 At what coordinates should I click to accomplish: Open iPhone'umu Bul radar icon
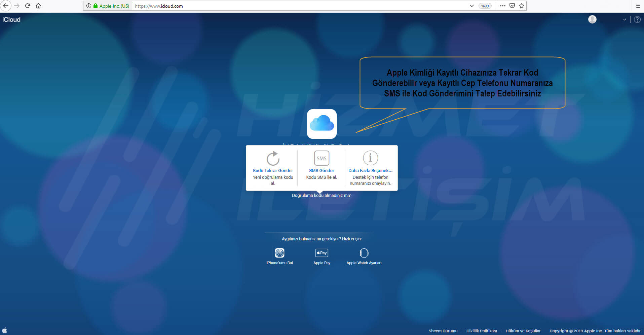(279, 253)
